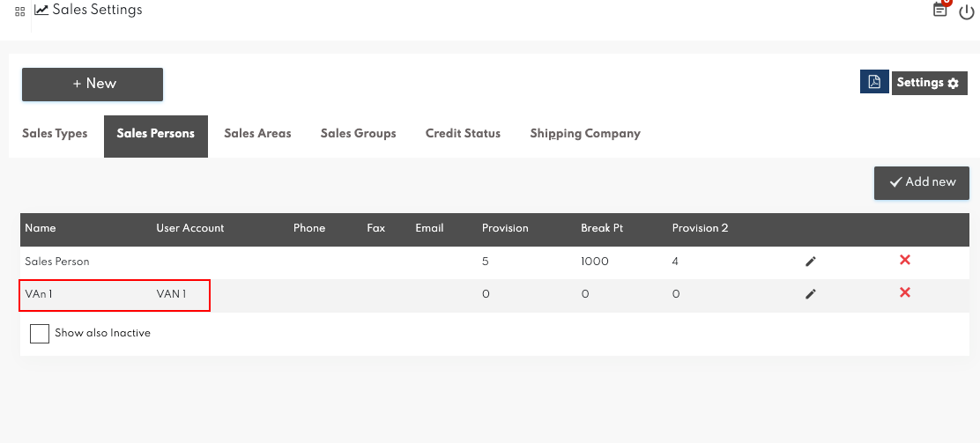The width and height of the screenshot is (980, 443).
Task: Enable the Show also Inactive checkbox
Action: click(x=40, y=334)
